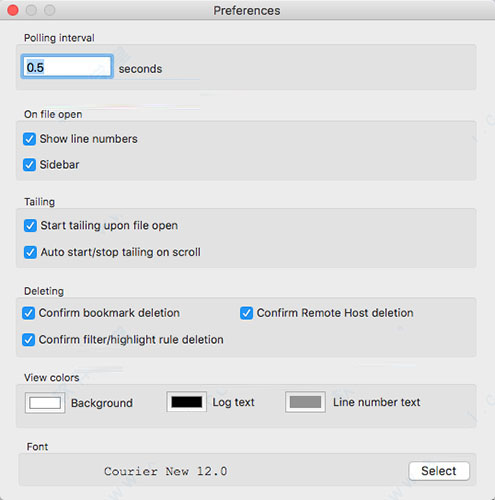Viewport: 495px width, 500px height.
Task: Toggle the Sidebar checkbox
Action: pos(29,165)
